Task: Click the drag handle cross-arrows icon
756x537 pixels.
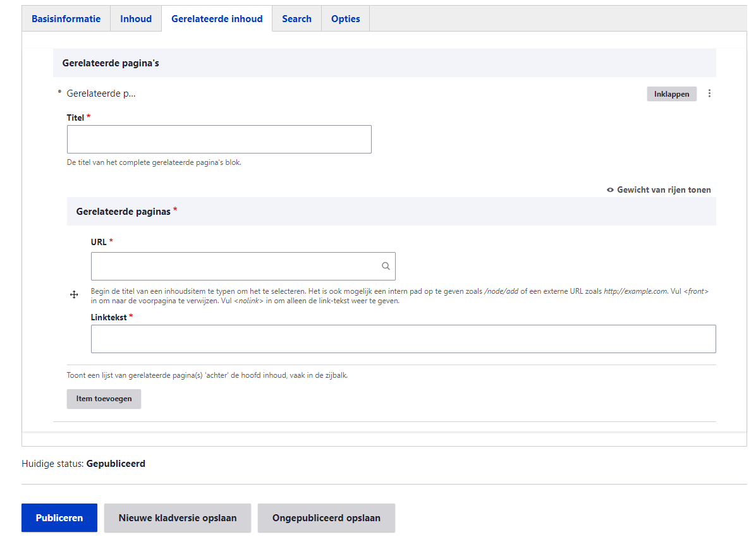Action: (74, 295)
